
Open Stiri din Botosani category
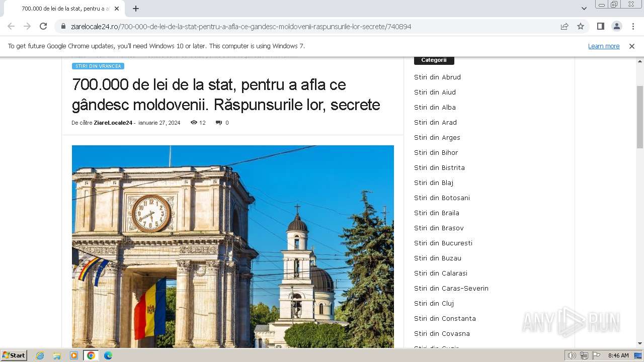442,198
